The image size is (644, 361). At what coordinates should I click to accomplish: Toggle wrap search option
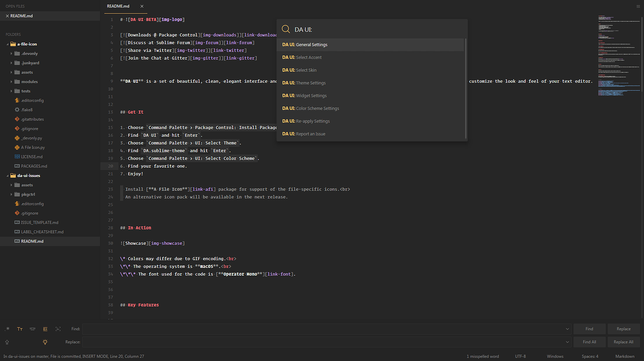tap(45, 329)
